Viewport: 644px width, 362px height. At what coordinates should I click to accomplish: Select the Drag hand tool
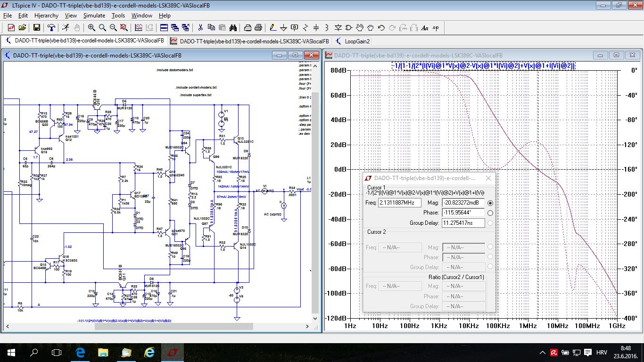371,28
